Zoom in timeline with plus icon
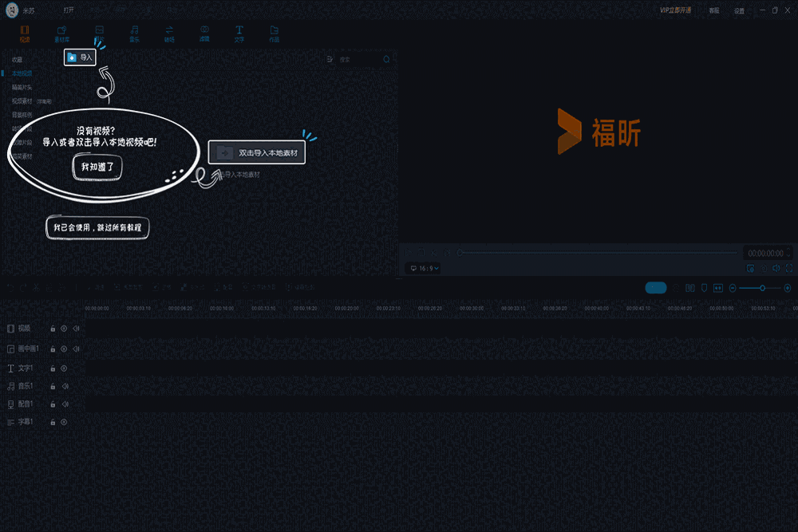 [x=788, y=288]
